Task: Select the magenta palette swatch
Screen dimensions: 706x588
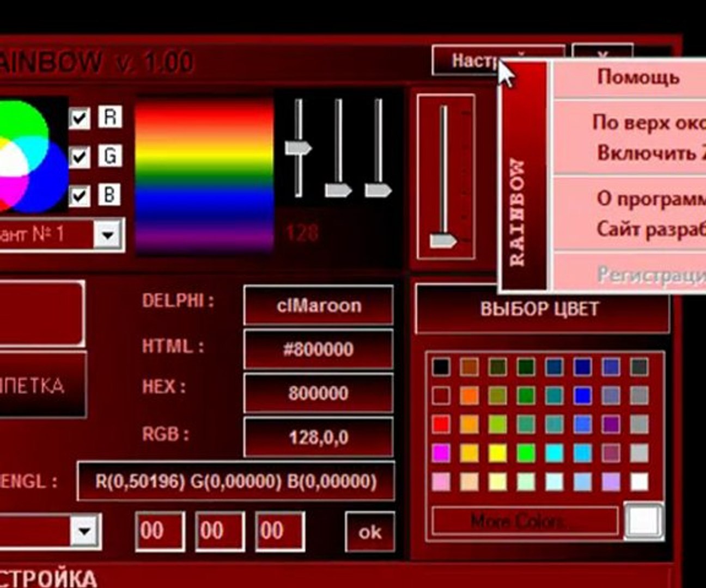Action: pos(441,453)
